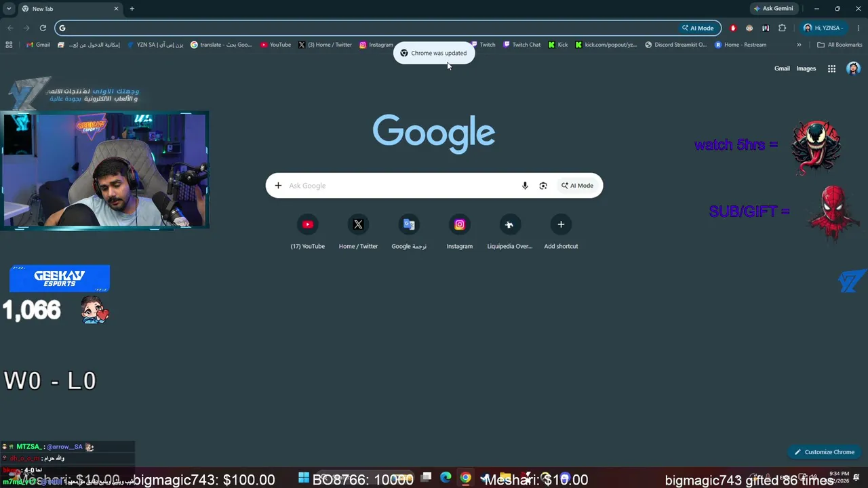This screenshot has width=868, height=488.
Task: Click the plus icon in search box
Action: point(278,186)
